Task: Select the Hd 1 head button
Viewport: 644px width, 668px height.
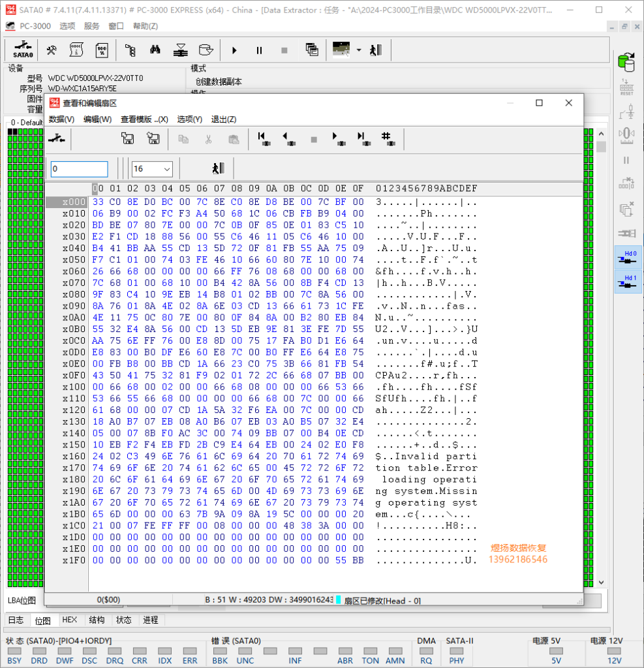Action: click(628, 281)
